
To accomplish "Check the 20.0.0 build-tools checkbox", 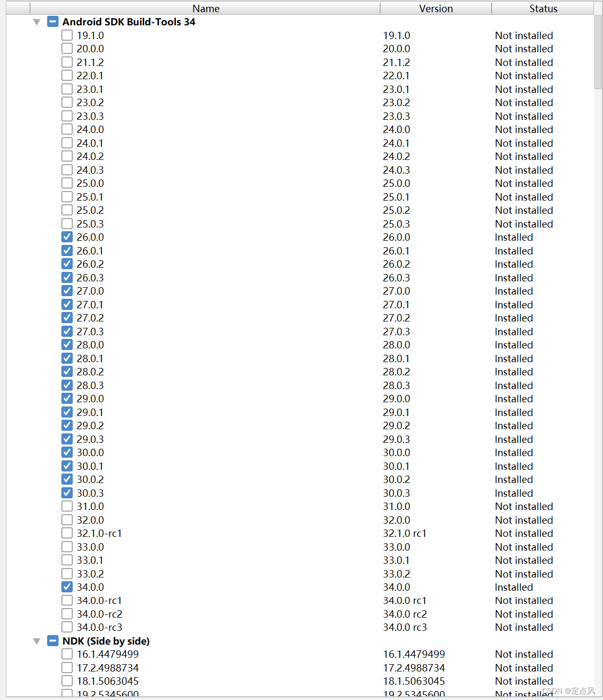I will [x=67, y=49].
